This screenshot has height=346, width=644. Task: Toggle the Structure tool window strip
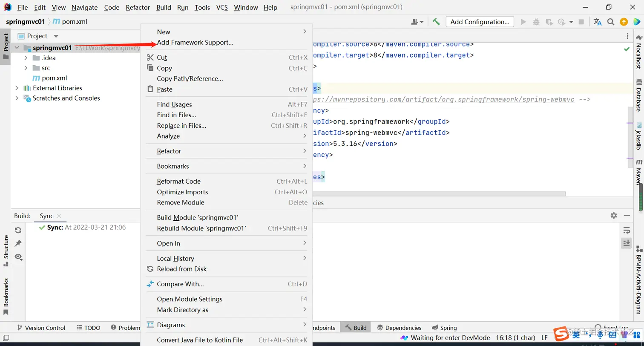[6, 251]
